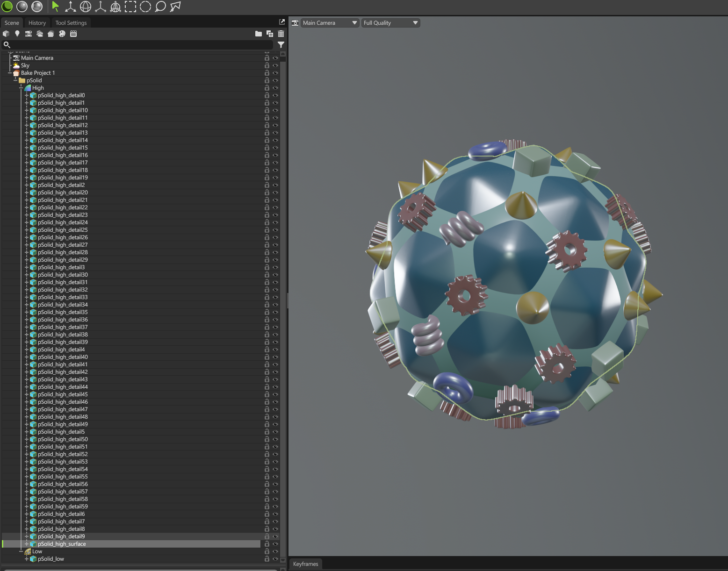Collapse the High group in the tree

(x=21, y=88)
